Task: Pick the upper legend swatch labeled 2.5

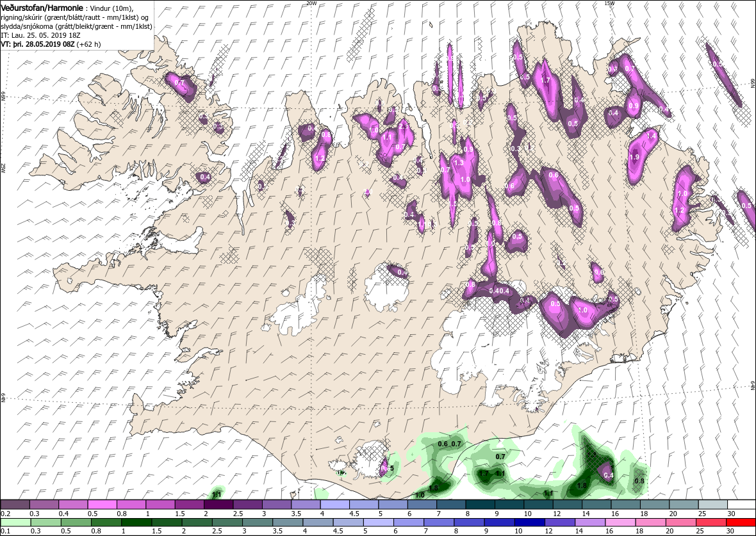Action: 248,505
